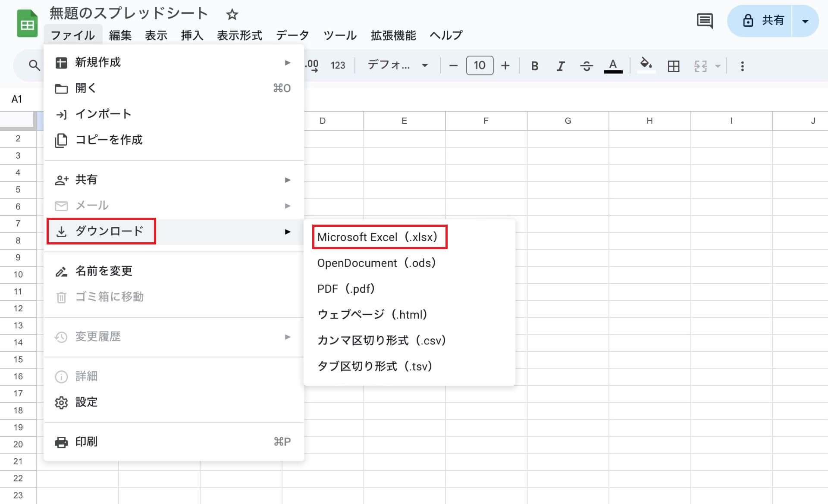Choose インポート from the file menu

pos(174,114)
